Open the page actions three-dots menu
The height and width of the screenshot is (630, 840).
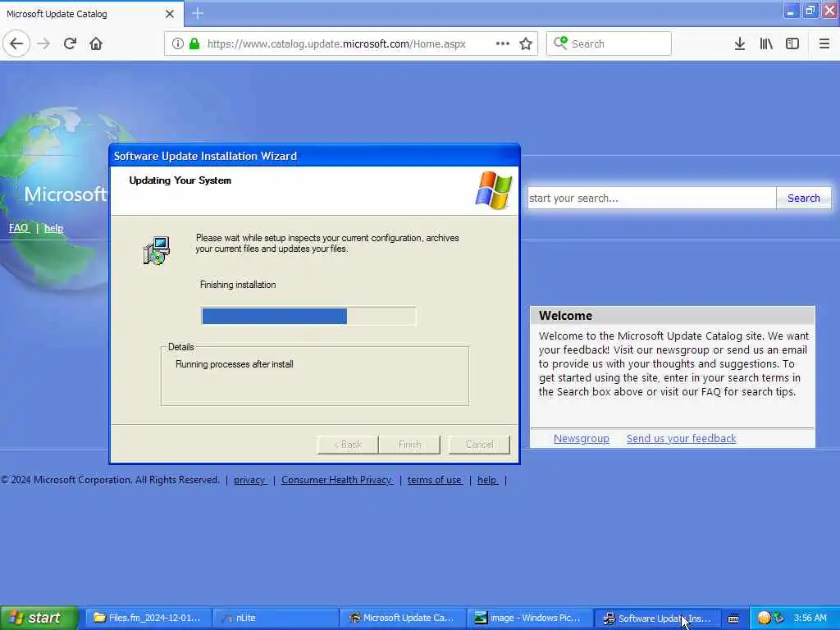(x=503, y=43)
